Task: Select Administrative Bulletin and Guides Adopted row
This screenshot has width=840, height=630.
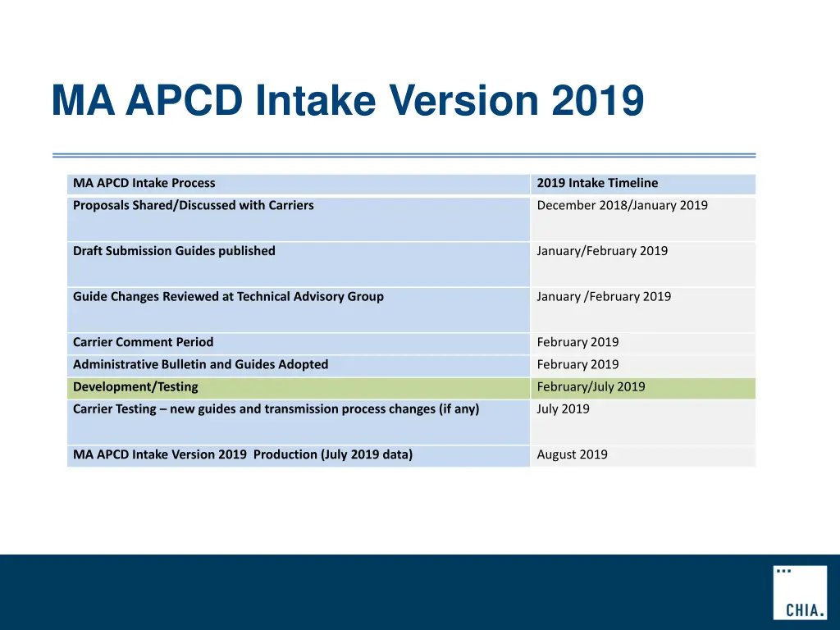Action: pos(200,364)
